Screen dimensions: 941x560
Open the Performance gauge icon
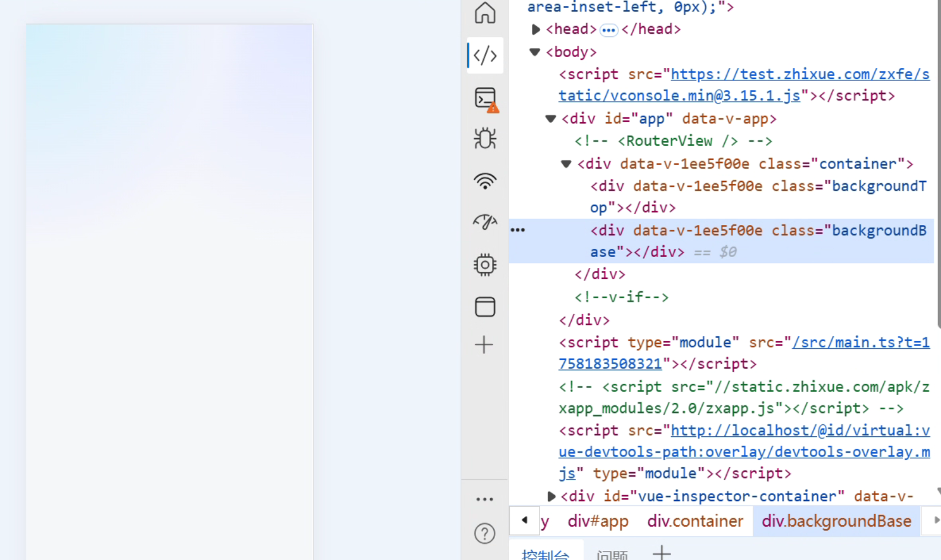coord(485,222)
